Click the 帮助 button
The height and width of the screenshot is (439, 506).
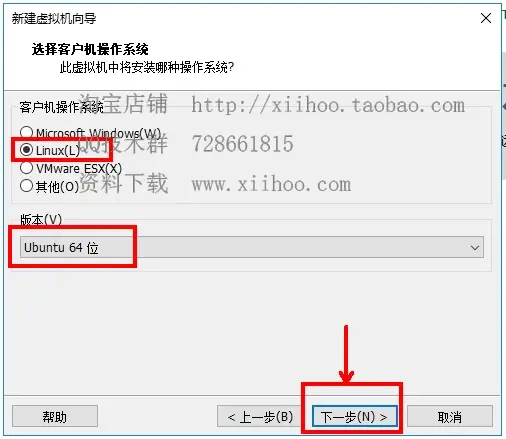pyautogui.click(x=55, y=416)
